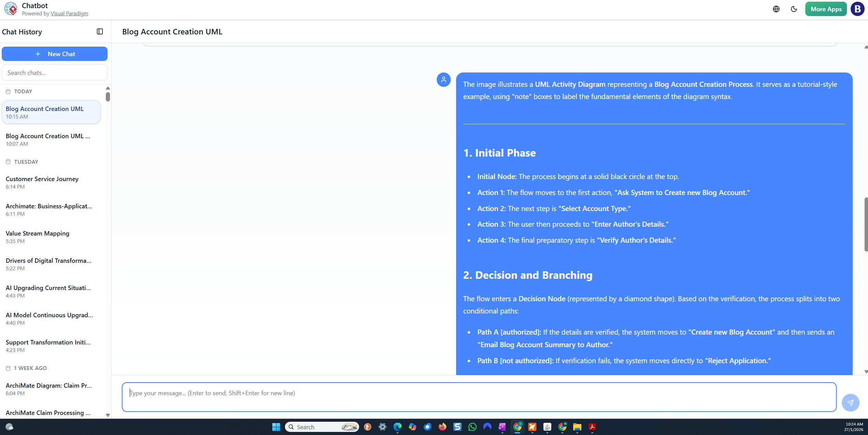Click the user avatar beside the message
The height and width of the screenshot is (435, 868).
tap(443, 79)
